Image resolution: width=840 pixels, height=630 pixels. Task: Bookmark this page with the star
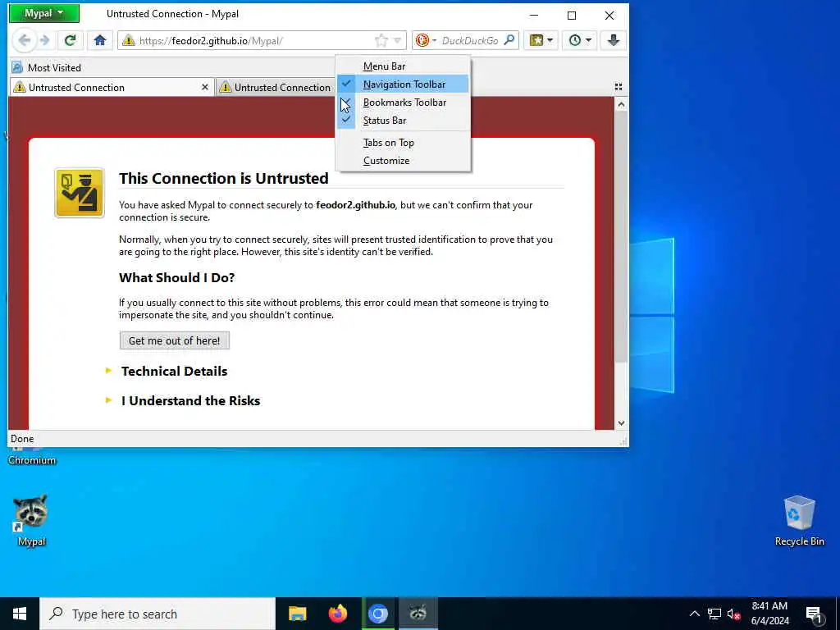(381, 40)
